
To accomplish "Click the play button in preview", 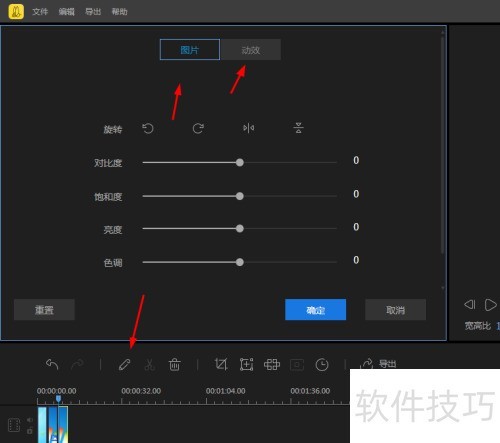I will [490, 305].
